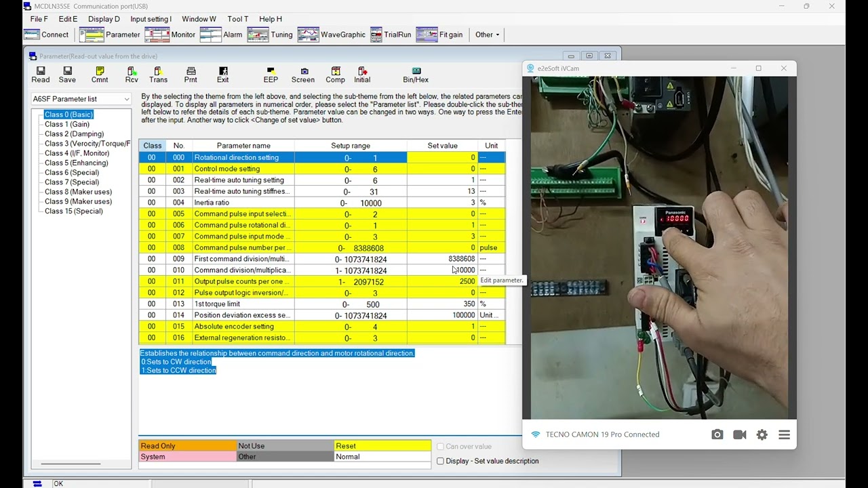Screen dimensions: 868x488
Task: Select External regeneration resistor row
Action: 321,338
